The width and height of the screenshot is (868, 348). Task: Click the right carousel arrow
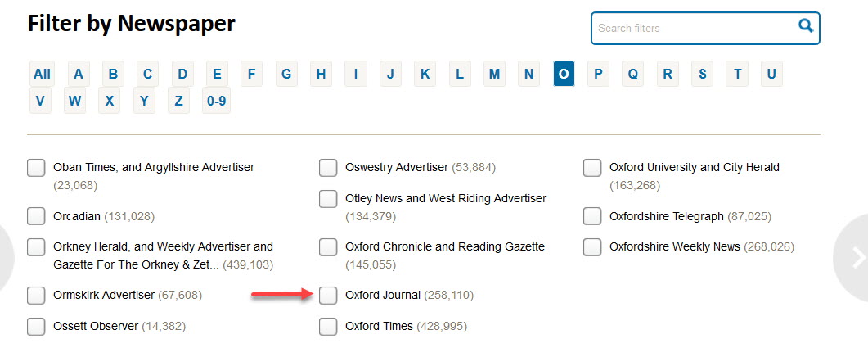853,258
